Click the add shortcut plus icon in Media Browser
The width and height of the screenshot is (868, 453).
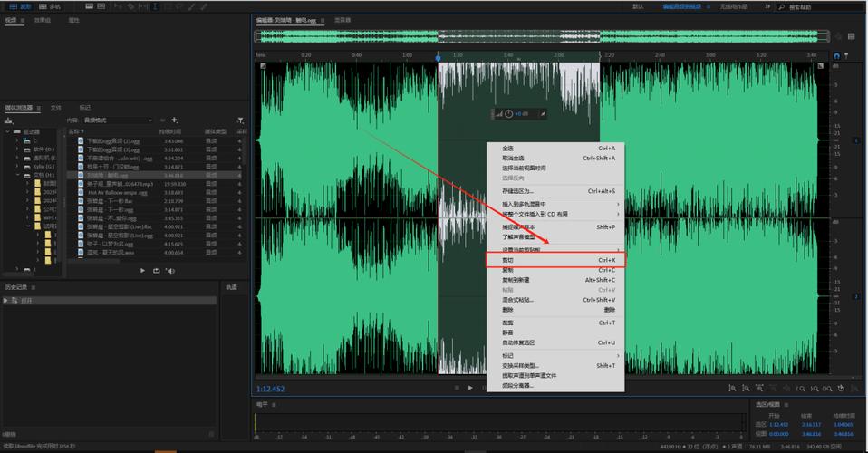(174, 120)
